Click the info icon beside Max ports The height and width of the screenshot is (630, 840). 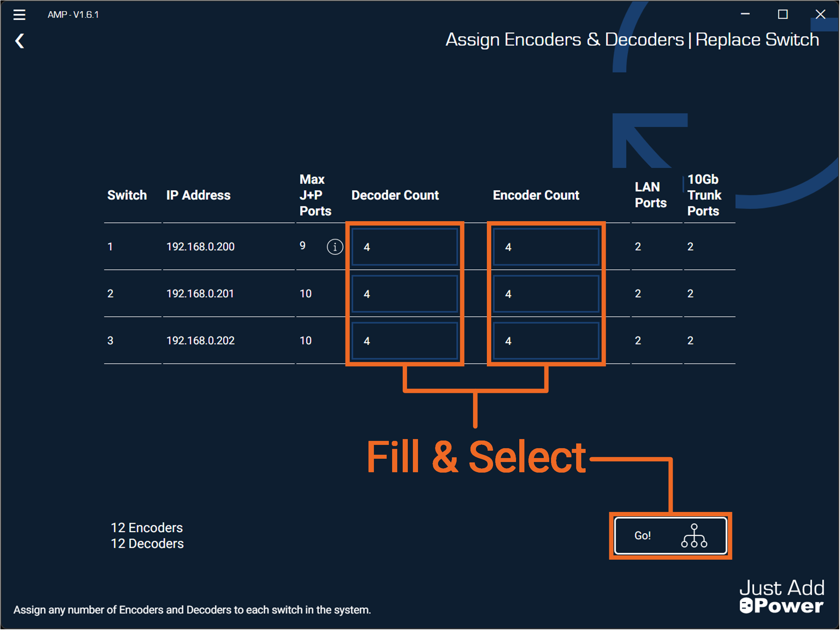pyautogui.click(x=335, y=247)
